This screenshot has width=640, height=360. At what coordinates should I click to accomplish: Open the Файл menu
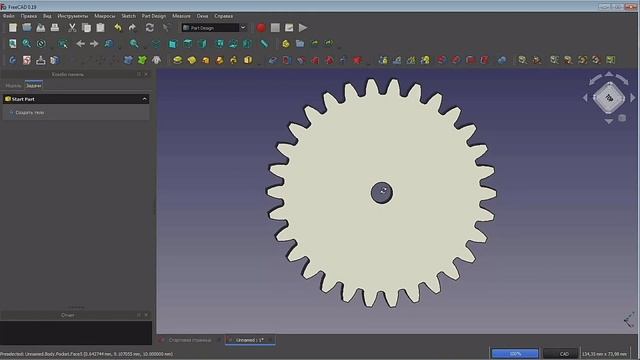[x=9, y=16]
